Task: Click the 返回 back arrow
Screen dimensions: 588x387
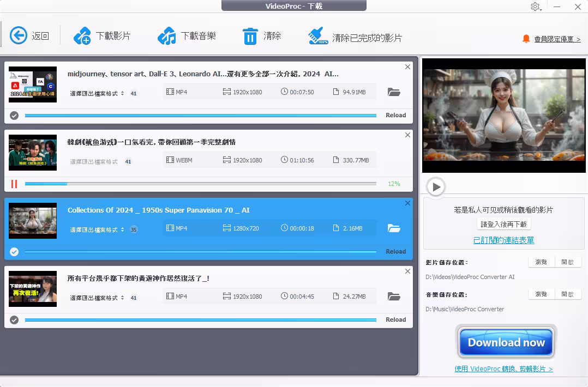Action: [x=18, y=35]
